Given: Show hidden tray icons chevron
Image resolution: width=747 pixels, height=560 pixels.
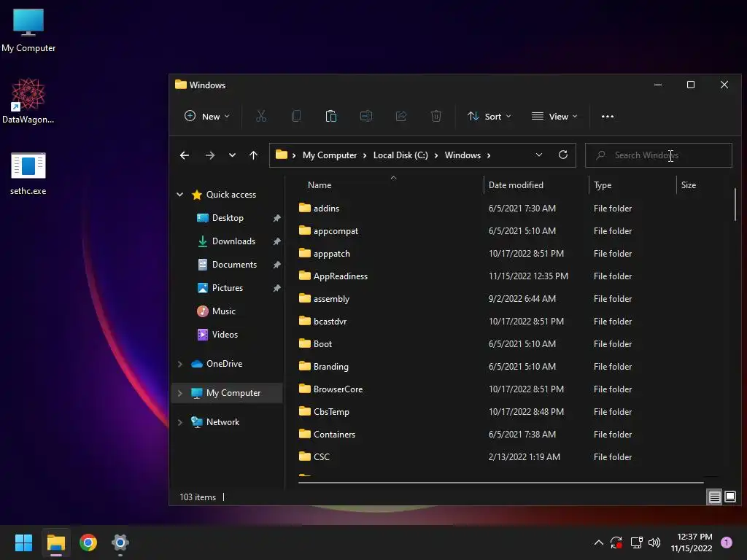Looking at the screenshot, I should (599, 542).
